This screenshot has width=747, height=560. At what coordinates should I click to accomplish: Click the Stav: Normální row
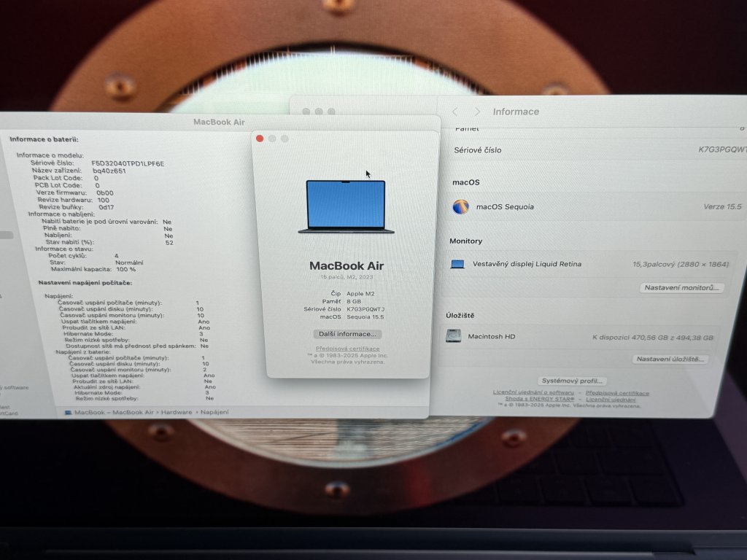click(x=96, y=262)
